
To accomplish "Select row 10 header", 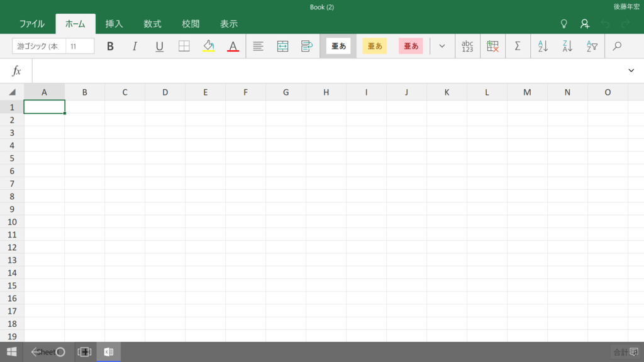I will [12, 222].
